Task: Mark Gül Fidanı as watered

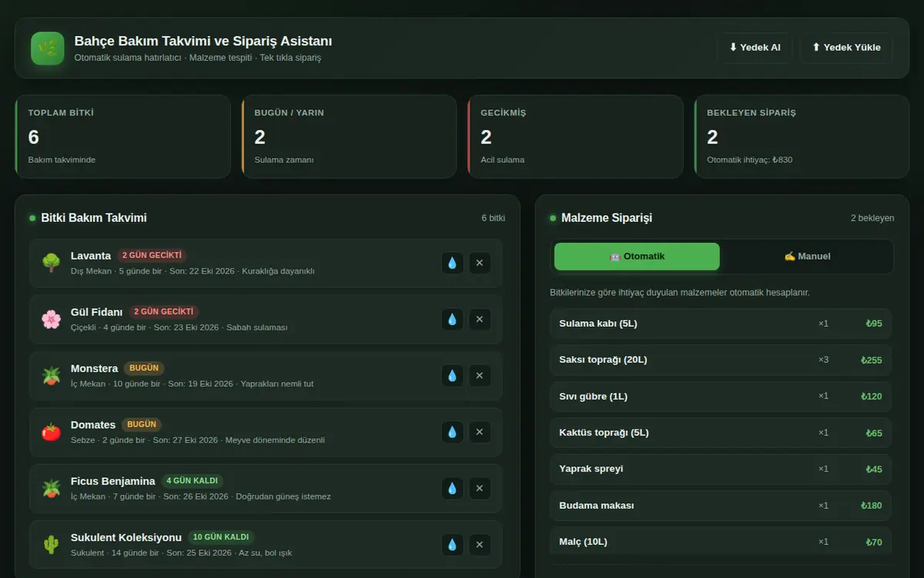Action: pos(452,319)
